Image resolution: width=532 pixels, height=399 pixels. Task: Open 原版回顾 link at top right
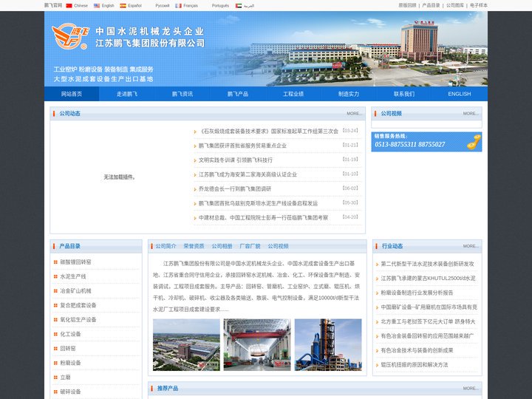(407, 5)
